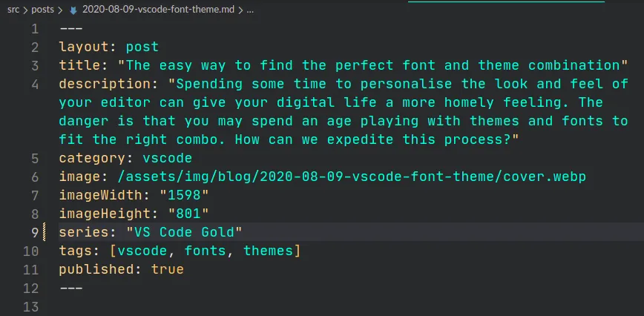644x316 pixels.
Task: Click the opening '---' on line 1
Action: coord(71,29)
